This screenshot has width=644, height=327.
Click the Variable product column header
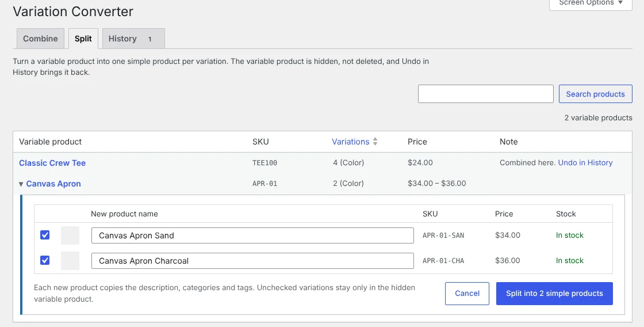(51, 142)
